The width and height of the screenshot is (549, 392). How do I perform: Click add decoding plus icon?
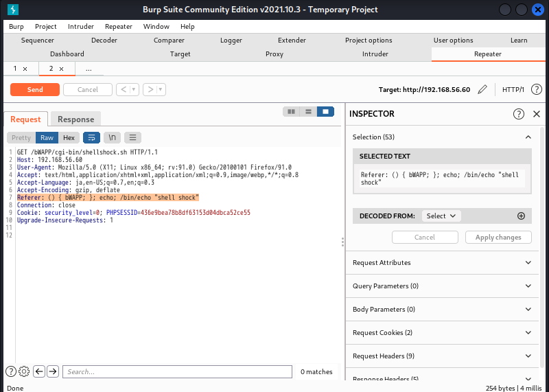coord(521,216)
